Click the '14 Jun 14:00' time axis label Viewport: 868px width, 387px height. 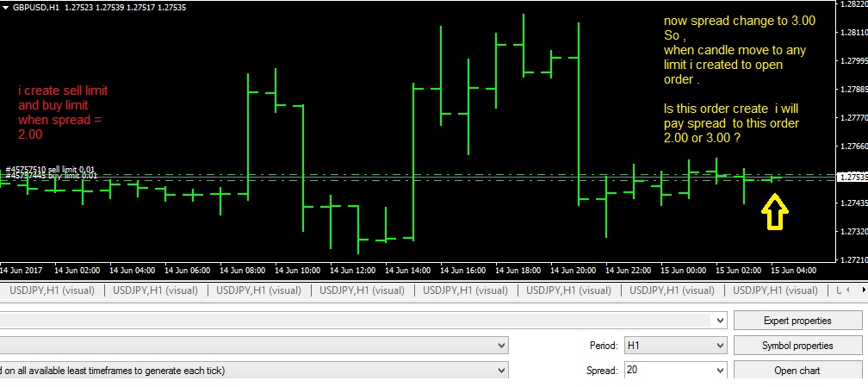click(408, 271)
